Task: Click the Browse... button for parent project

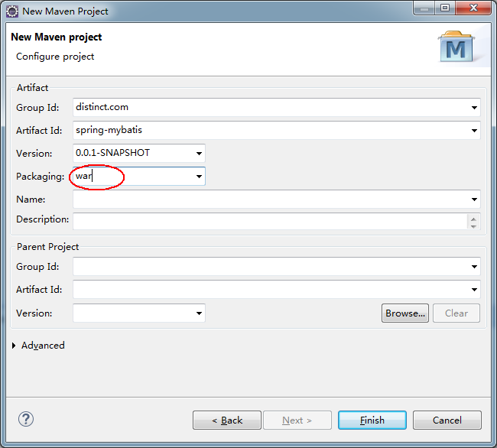Action: pos(404,313)
